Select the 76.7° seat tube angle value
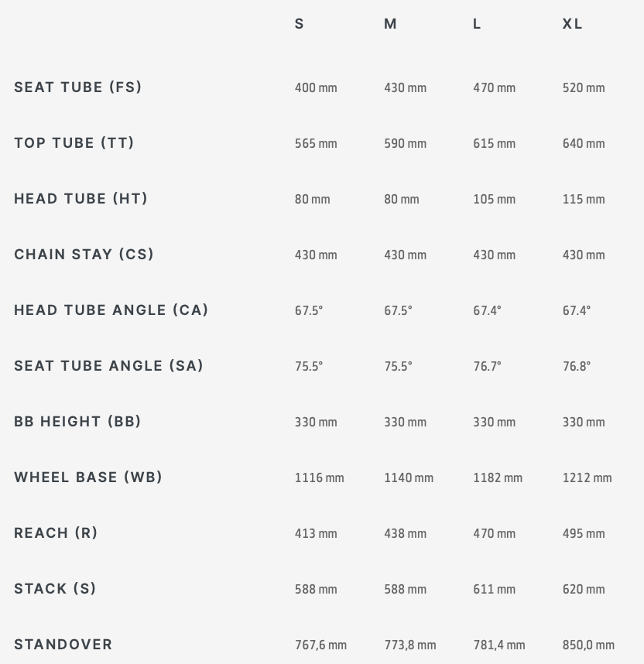644x664 pixels. pos(487,366)
